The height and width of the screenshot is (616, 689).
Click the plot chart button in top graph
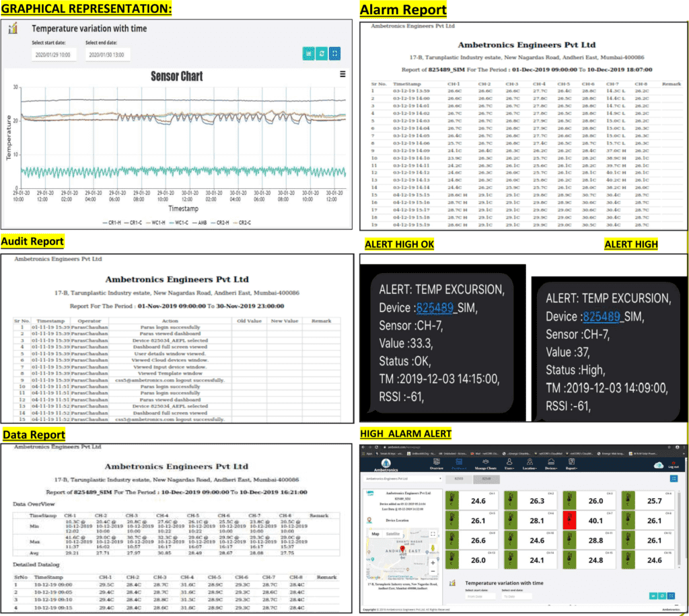[x=309, y=53]
